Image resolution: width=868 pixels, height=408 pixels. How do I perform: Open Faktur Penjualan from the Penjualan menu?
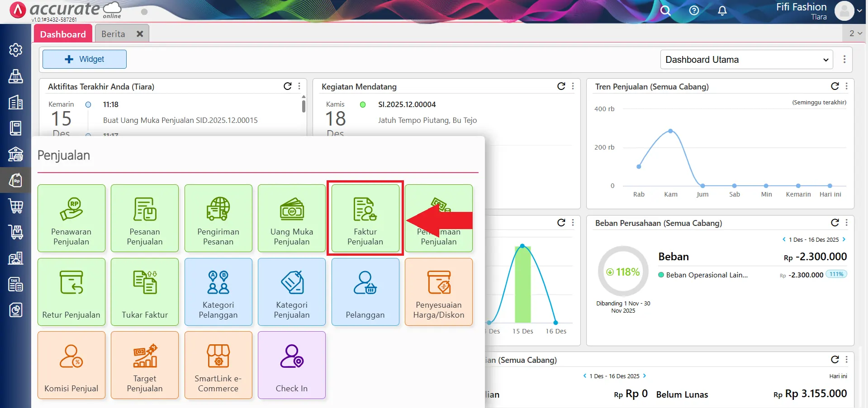(365, 218)
